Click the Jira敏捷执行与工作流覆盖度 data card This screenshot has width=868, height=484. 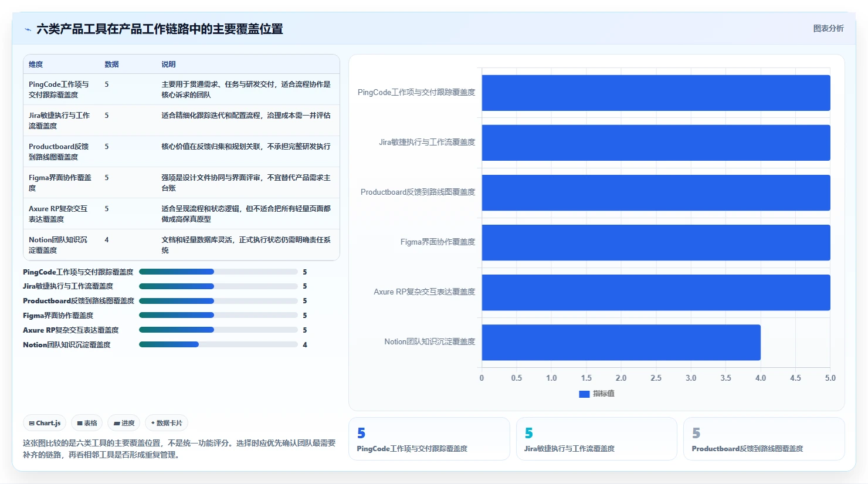596,439
